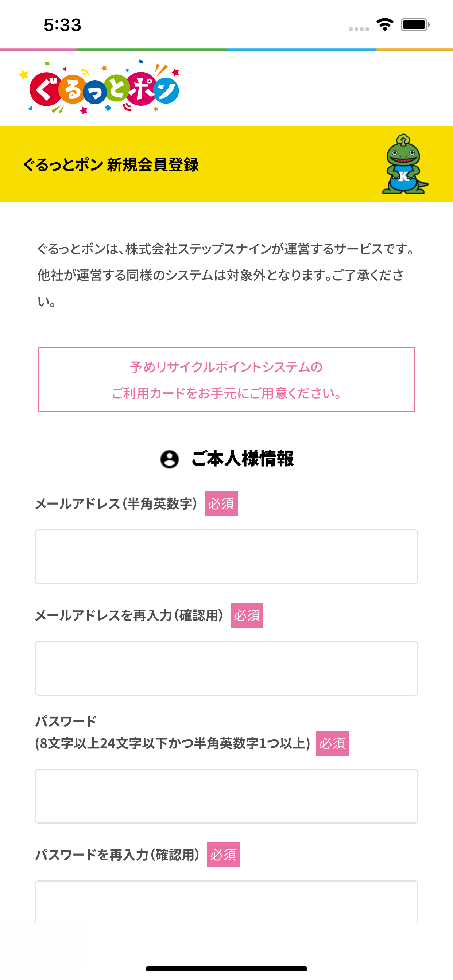Viewport: 453px width, 980px height.
Task: Focus the メールアドレス email input field
Action: point(226,557)
